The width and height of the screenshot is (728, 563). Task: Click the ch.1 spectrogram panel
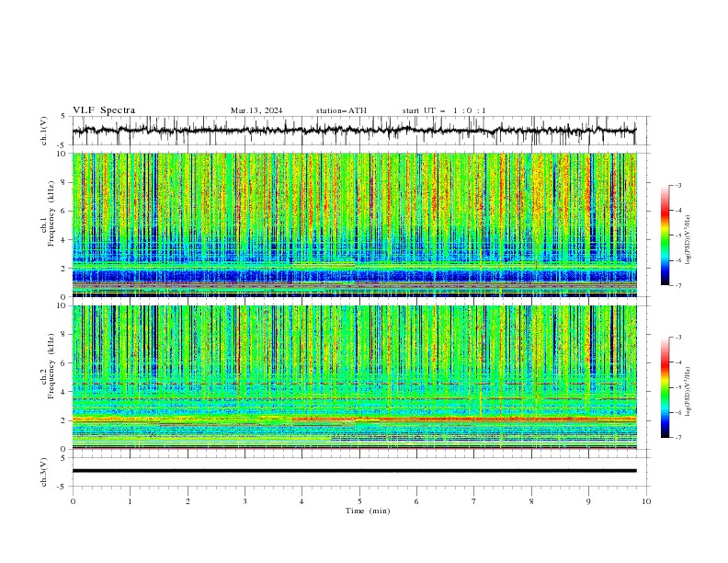pos(354,224)
